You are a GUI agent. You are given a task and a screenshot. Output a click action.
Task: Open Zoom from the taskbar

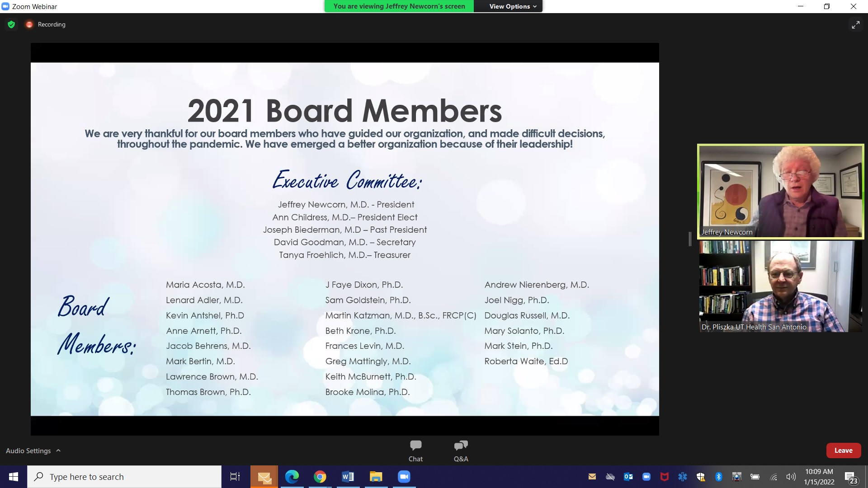tap(404, 477)
